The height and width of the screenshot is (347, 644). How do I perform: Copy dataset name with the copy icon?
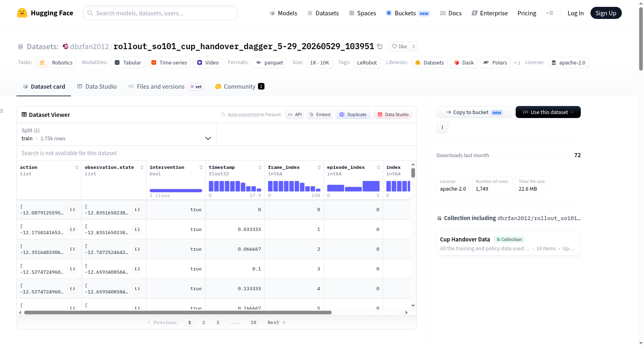pyautogui.click(x=380, y=46)
